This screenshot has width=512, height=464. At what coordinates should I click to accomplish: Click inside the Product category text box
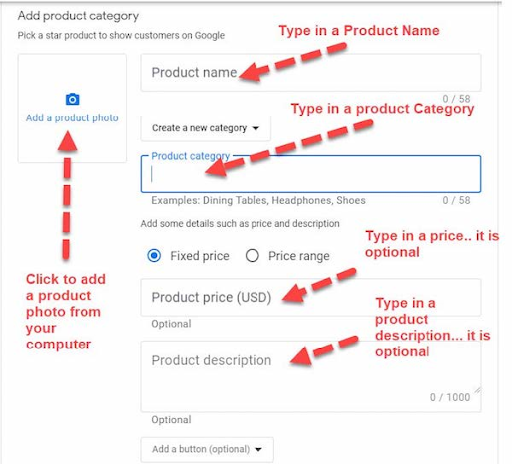click(311, 174)
